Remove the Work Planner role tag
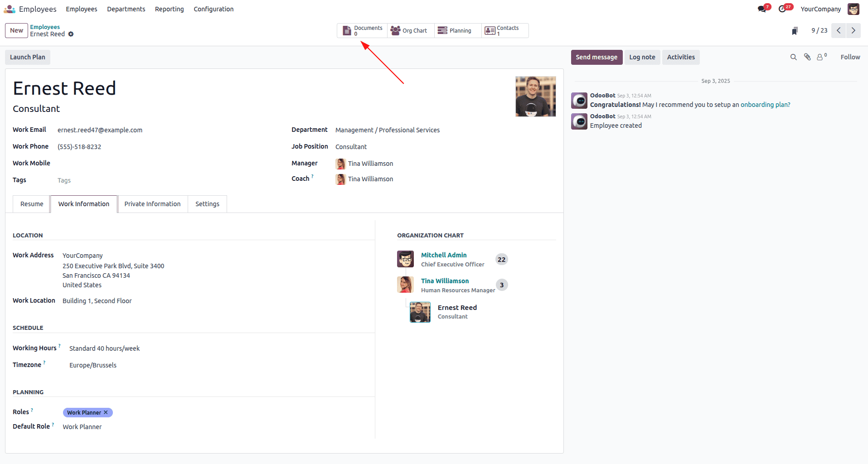This screenshot has height=464, width=868. click(106, 412)
